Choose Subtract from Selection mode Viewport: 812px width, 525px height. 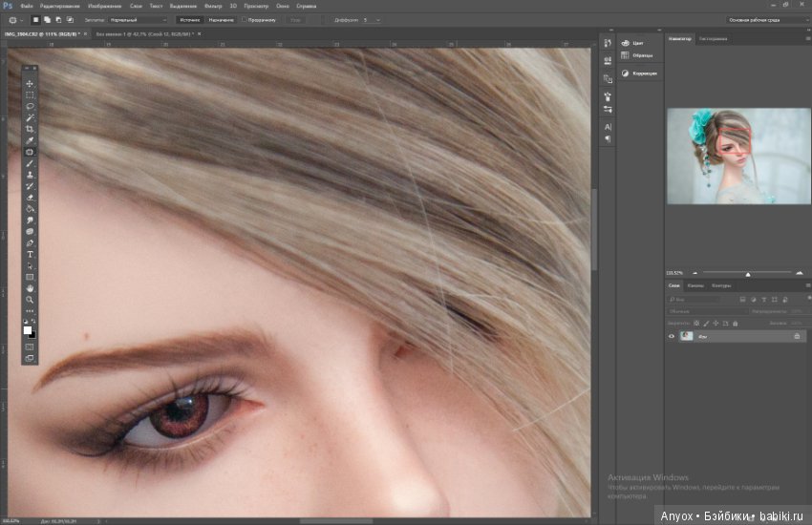pos(58,20)
